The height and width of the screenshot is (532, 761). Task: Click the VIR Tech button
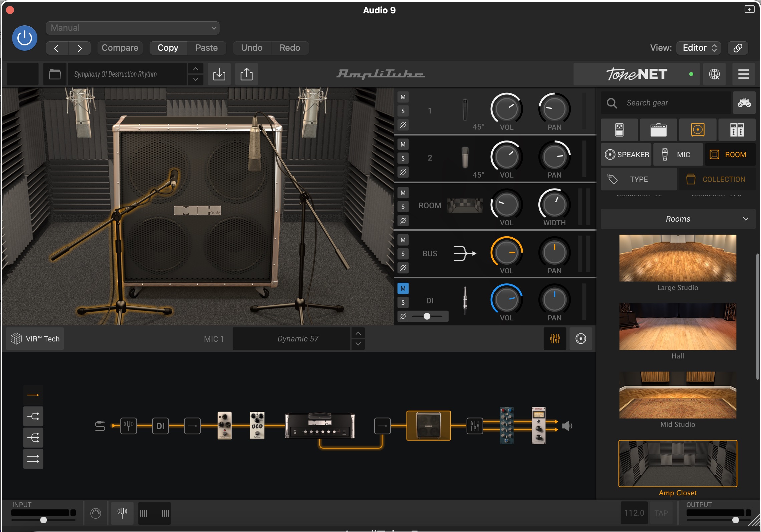(35, 339)
